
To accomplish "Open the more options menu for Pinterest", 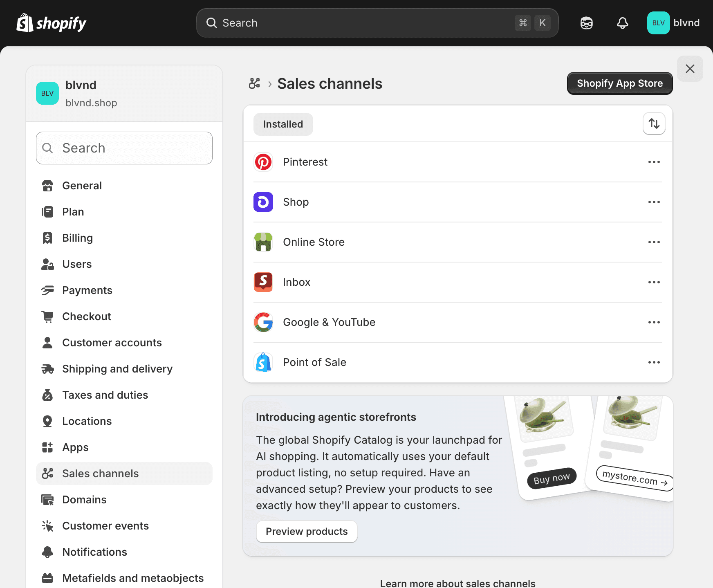I will pyautogui.click(x=654, y=162).
